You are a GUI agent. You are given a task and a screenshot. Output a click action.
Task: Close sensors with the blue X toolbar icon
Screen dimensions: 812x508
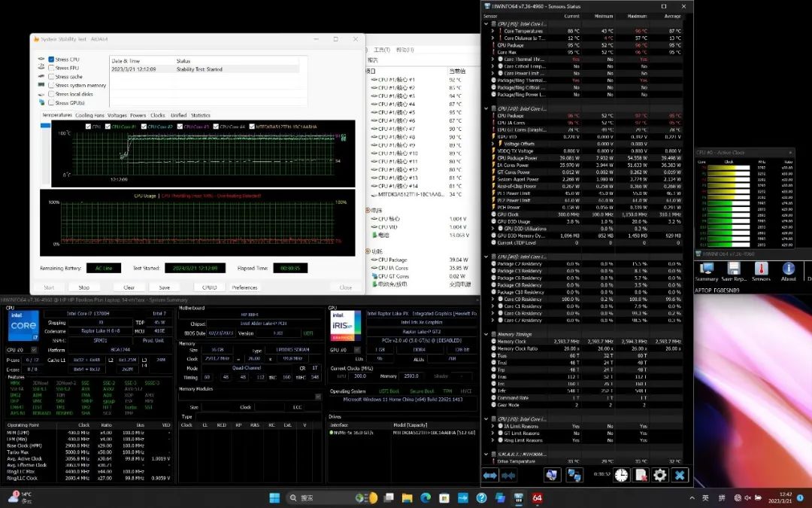680,475
